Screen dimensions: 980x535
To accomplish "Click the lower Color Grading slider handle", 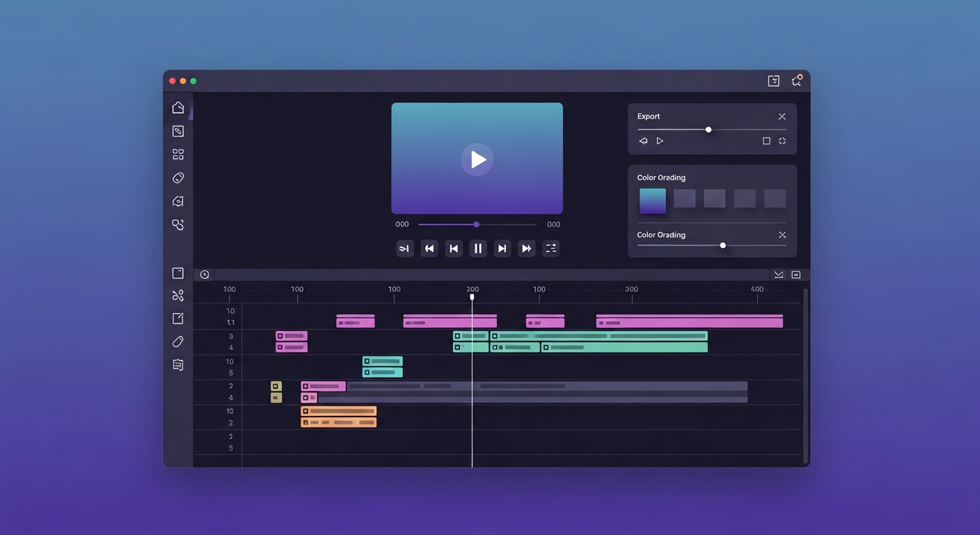I will [722, 245].
